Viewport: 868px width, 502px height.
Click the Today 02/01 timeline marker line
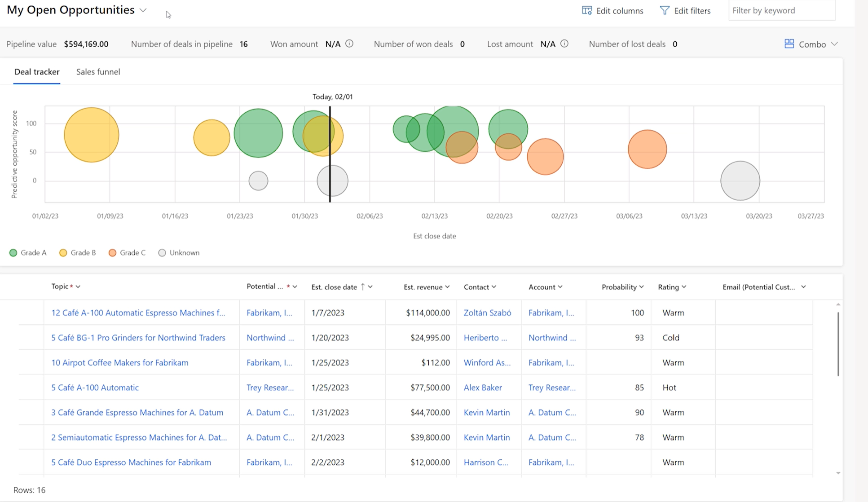click(330, 154)
